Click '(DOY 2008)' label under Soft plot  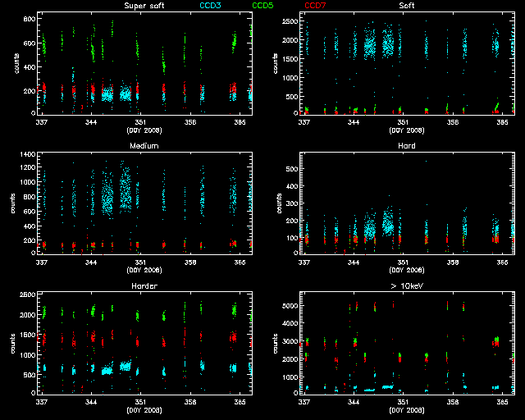[406, 130]
